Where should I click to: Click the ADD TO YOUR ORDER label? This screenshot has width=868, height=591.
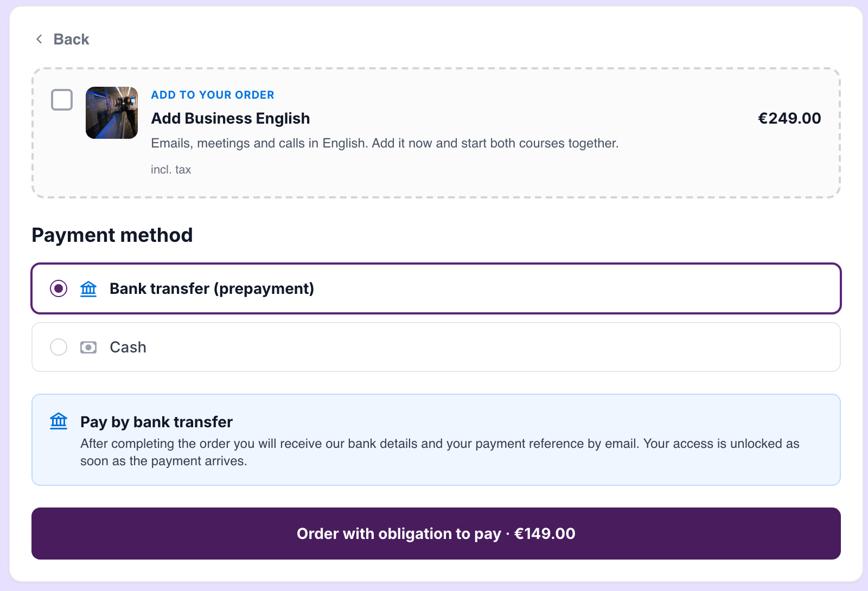[x=213, y=95]
